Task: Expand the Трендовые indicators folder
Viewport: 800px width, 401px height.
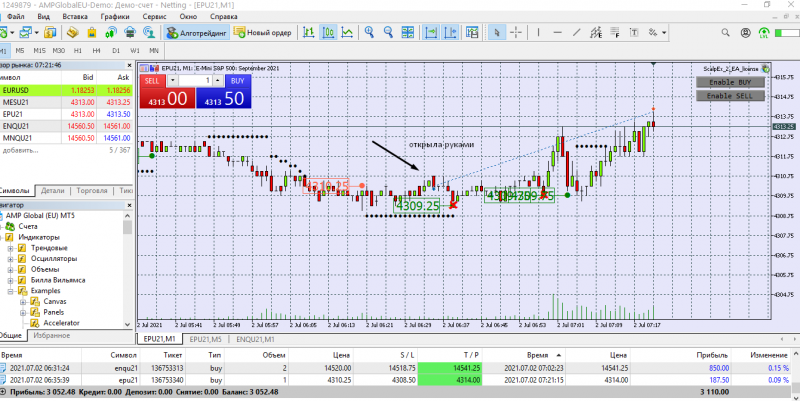Action: click(10, 248)
